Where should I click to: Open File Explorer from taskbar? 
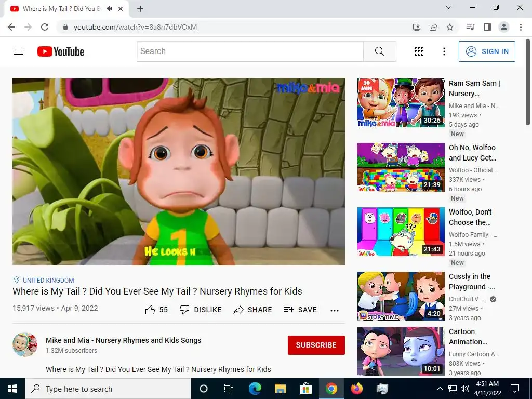coord(280,389)
